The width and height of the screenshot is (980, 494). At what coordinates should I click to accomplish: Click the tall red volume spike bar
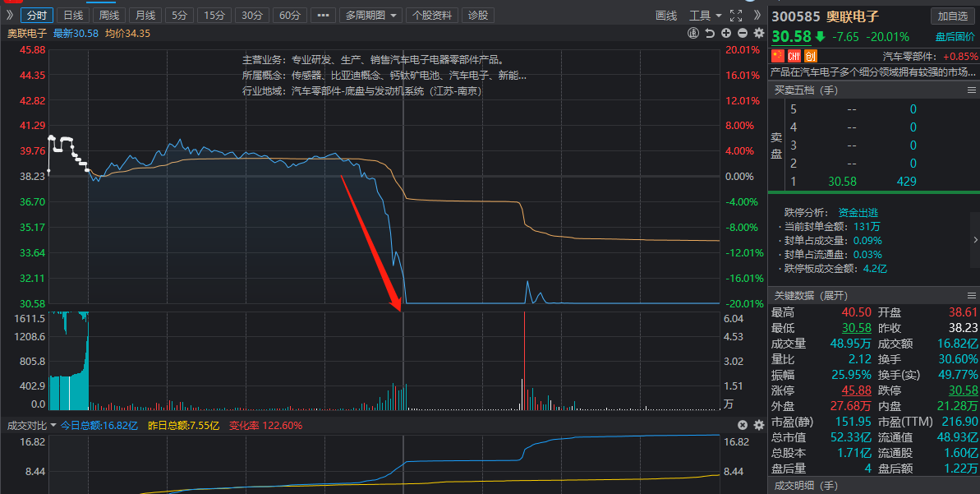click(x=524, y=360)
